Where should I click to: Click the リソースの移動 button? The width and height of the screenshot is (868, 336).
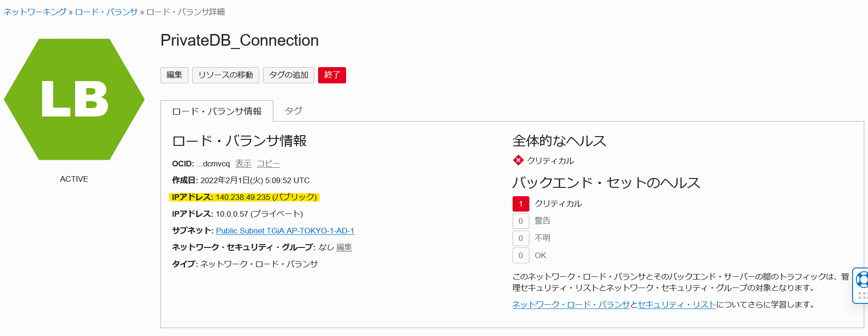(x=226, y=75)
